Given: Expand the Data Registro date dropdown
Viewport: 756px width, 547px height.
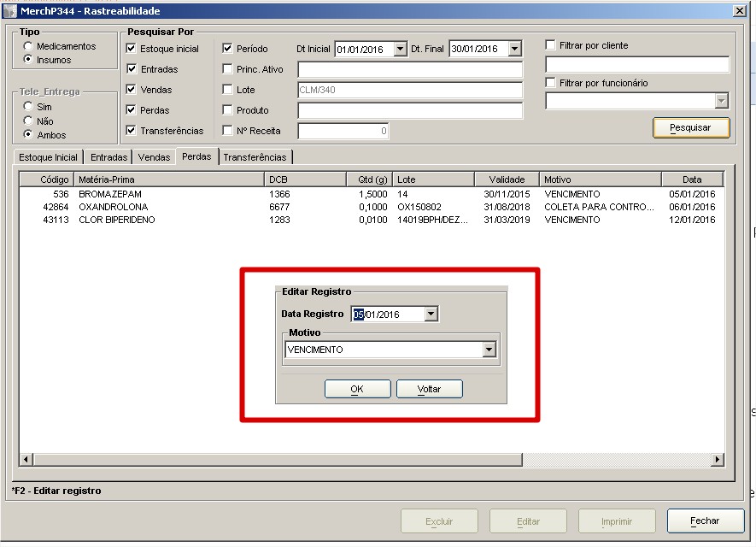Looking at the screenshot, I should click(431, 315).
